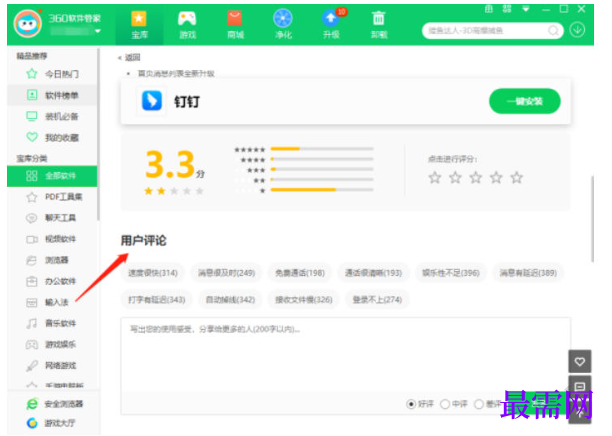
Task: Select the 打字有延迟(343) review tag
Action: 157,300
